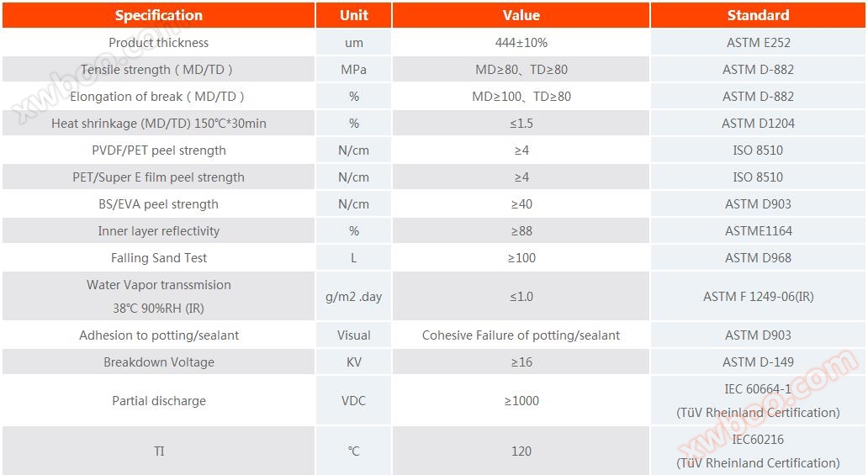Select the Heat shrinkage specification cell
This screenshot has width=868, height=475.
point(159,124)
